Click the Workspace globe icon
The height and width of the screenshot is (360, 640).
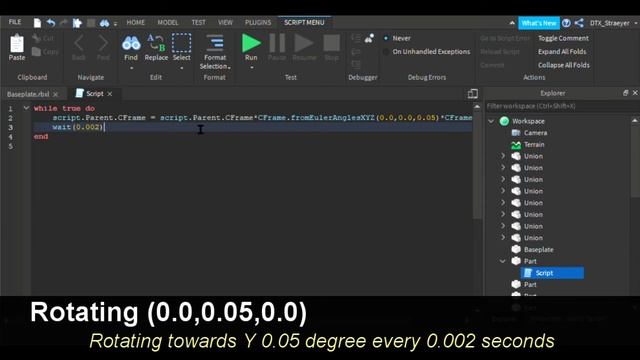pyautogui.click(x=504, y=121)
